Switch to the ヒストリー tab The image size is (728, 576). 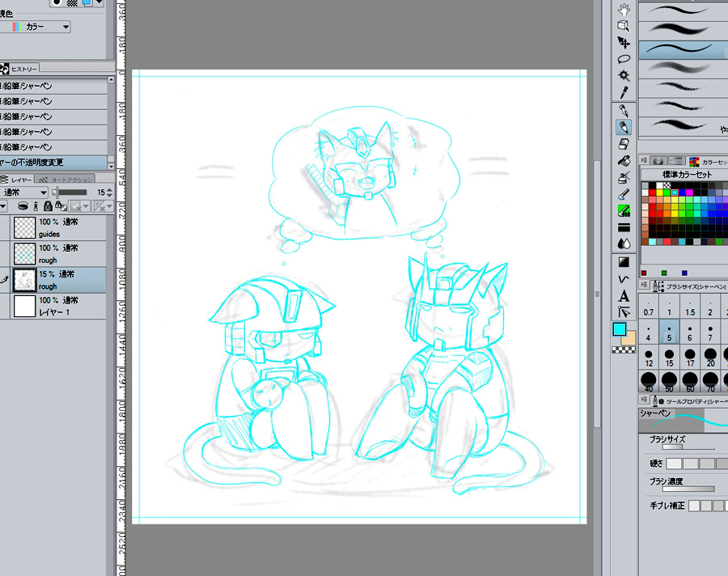(19, 69)
